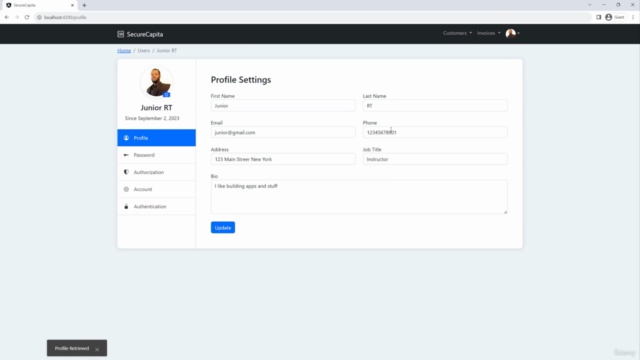Switch to the Account tab
Image resolution: width=640 pixels, height=360 pixels.
[x=156, y=189]
